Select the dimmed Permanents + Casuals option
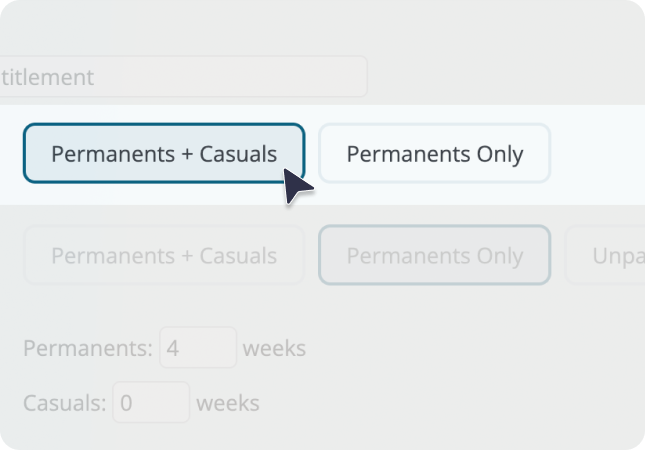 [x=164, y=255]
